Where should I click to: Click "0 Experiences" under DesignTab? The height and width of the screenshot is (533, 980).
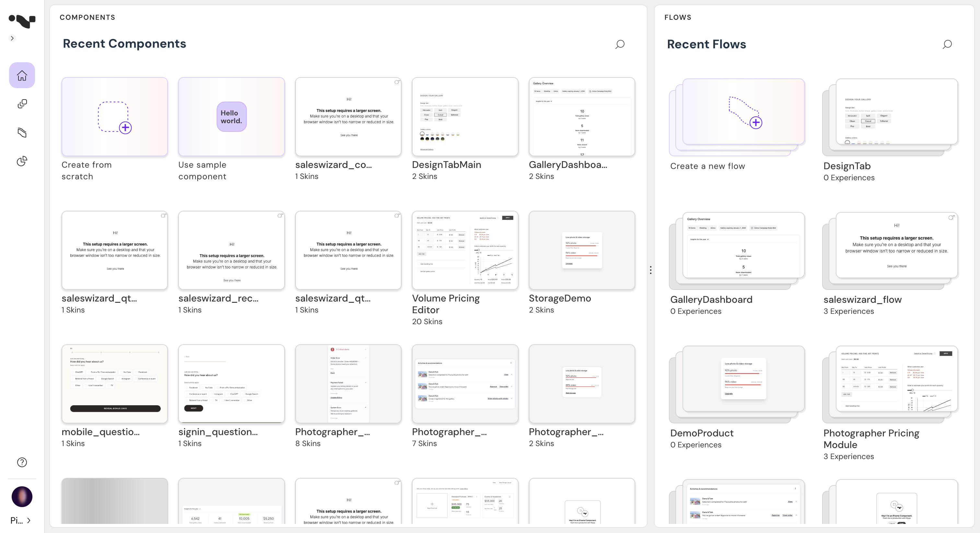point(849,178)
